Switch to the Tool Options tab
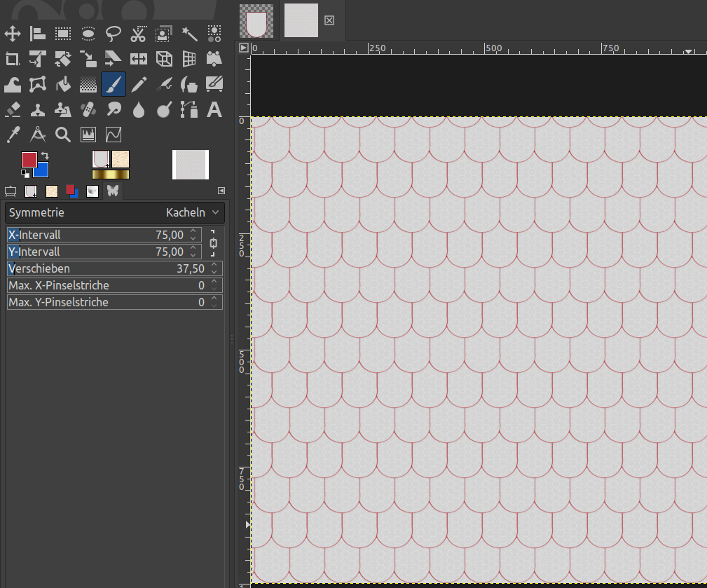Viewport: 707px width, 588px height. point(11,191)
